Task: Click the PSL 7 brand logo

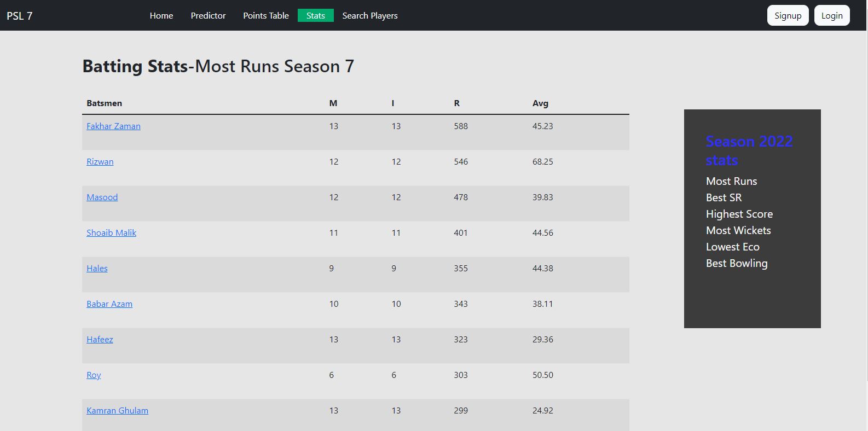Action: 20,16
